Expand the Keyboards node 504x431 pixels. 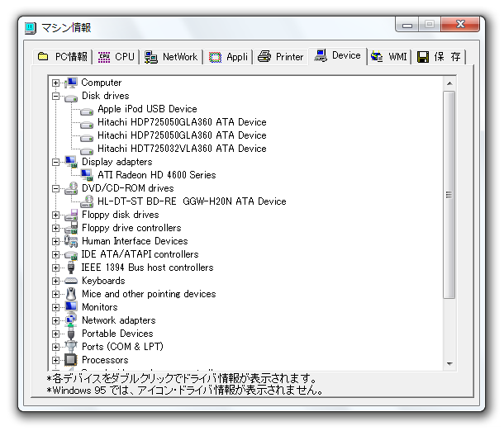click(55, 281)
